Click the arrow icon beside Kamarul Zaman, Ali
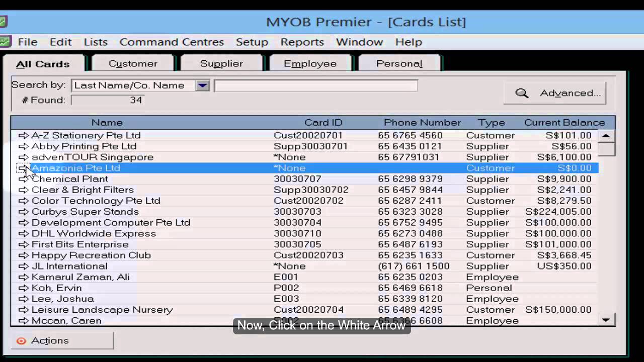This screenshot has width=644, height=362. pos(24,277)
